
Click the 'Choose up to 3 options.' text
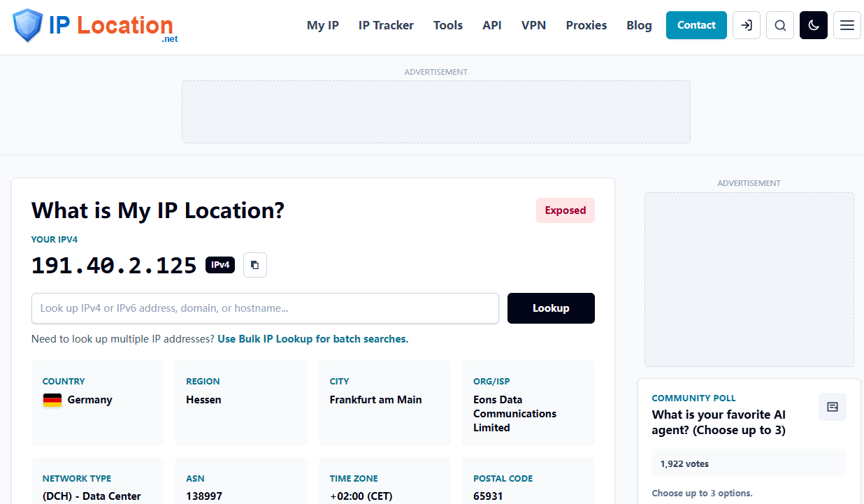point(703,493)
